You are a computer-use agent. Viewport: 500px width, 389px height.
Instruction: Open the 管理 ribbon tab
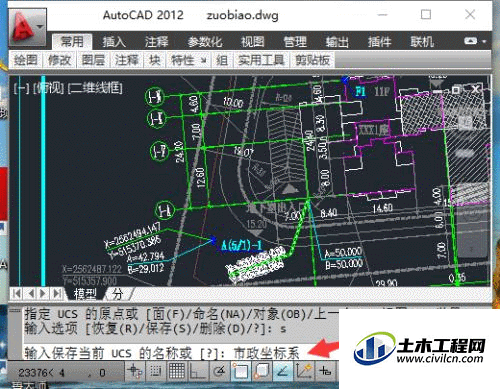coord(295,42)
